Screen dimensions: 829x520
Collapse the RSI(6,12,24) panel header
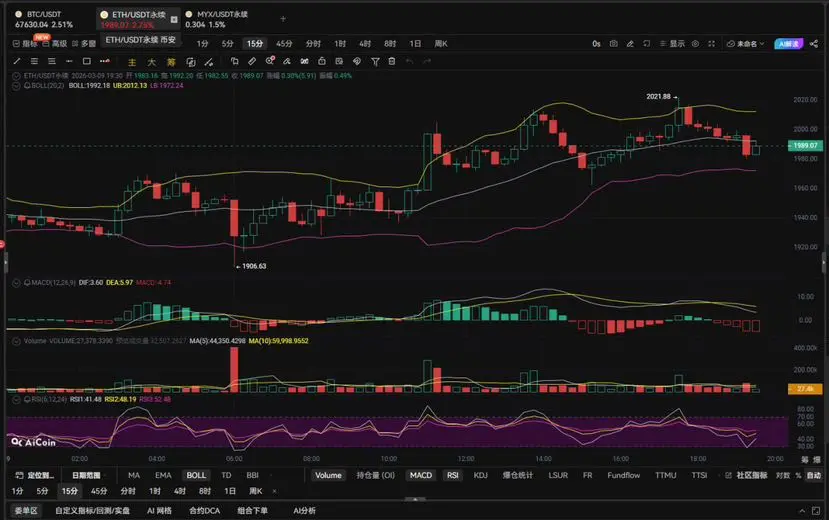16,400
